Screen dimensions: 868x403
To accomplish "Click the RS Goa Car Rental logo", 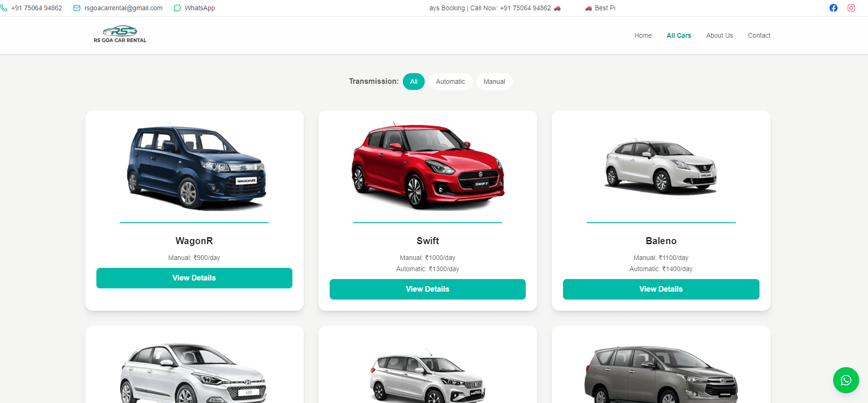I will click(x=120, y=34).
